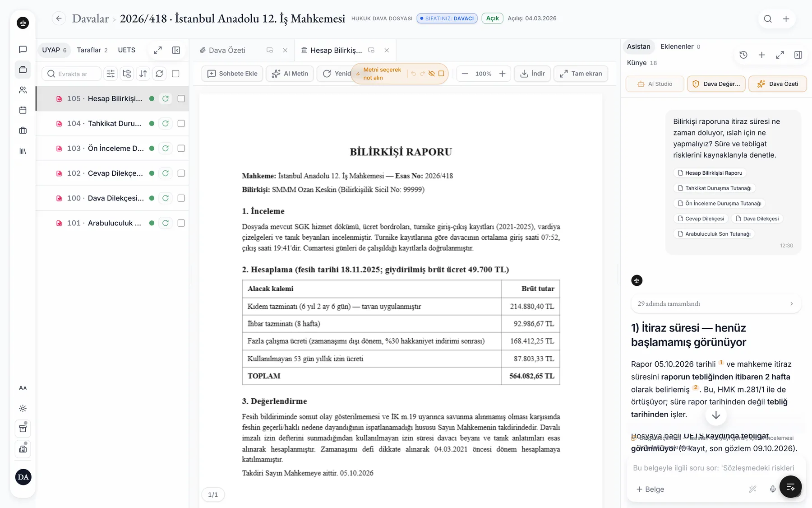Click the zoom-in plus next to 100%

502,74
